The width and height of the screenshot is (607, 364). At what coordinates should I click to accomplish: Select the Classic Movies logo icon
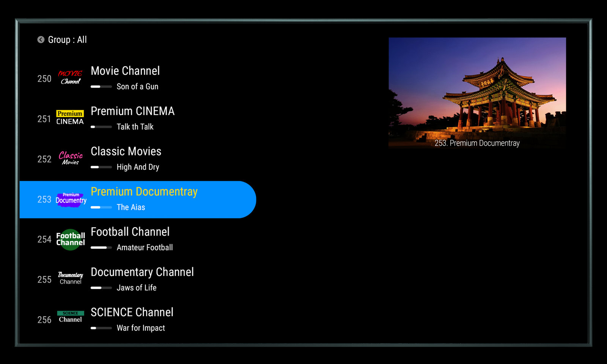click(x=71, y=158)
